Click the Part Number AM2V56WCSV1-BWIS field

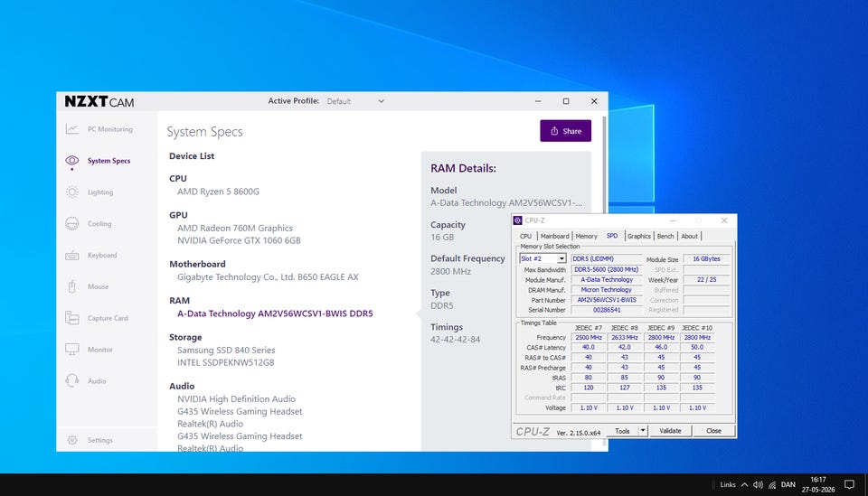point(607,300)
